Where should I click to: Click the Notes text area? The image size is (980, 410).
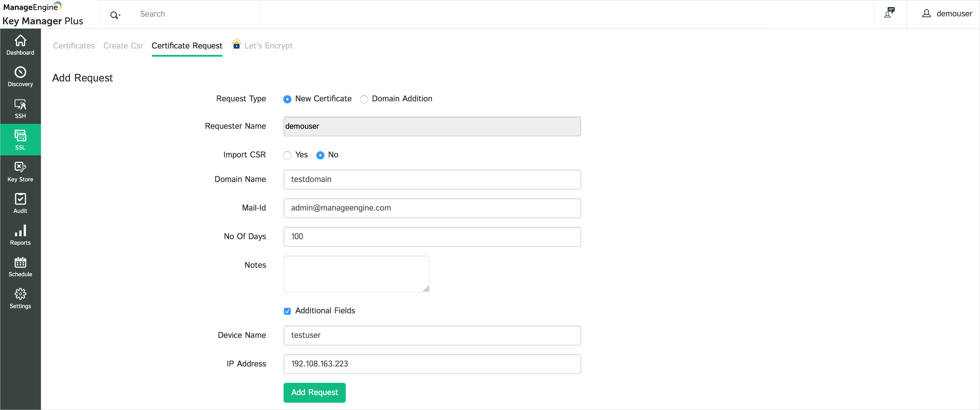(356, 274)
